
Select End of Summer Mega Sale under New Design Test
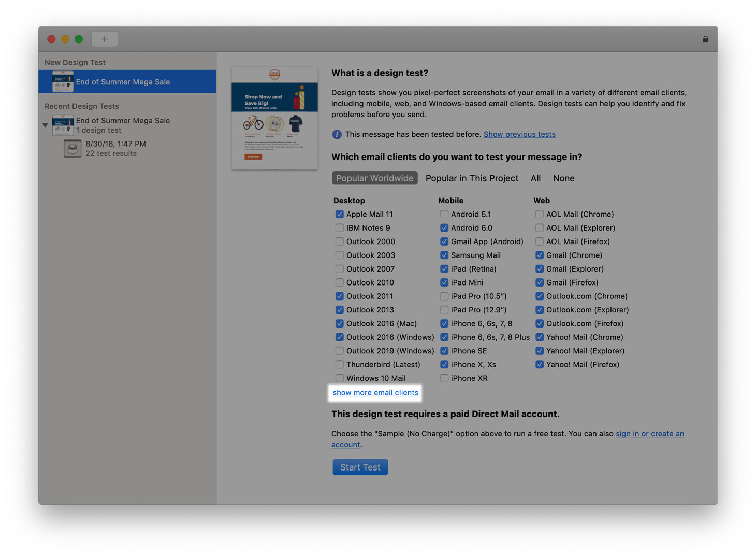pos(127,82)
